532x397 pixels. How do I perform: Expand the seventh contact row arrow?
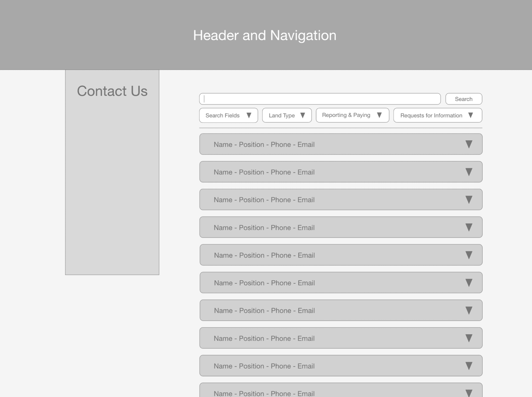469,311
